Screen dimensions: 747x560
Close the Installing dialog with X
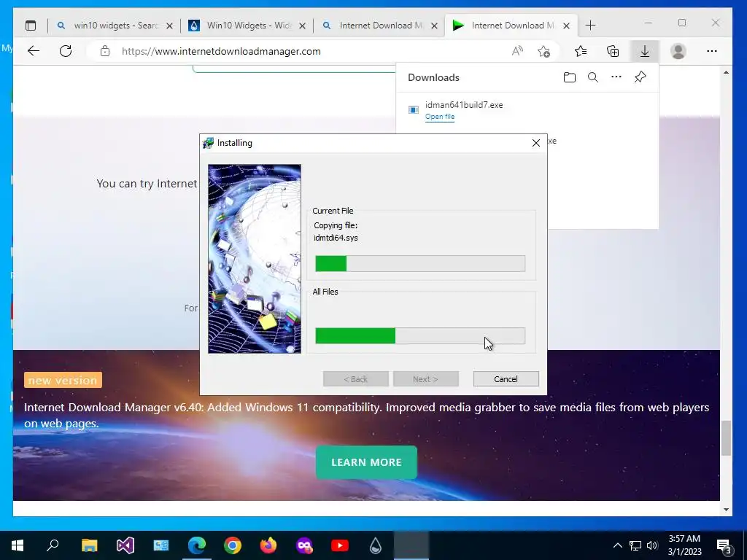536,143
